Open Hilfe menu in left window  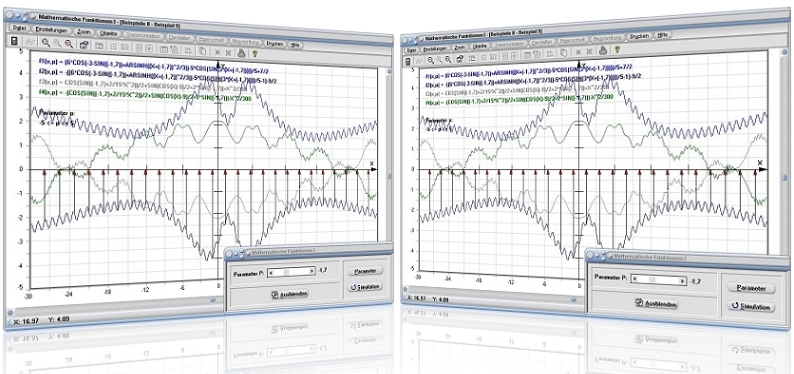click(295, 45)
